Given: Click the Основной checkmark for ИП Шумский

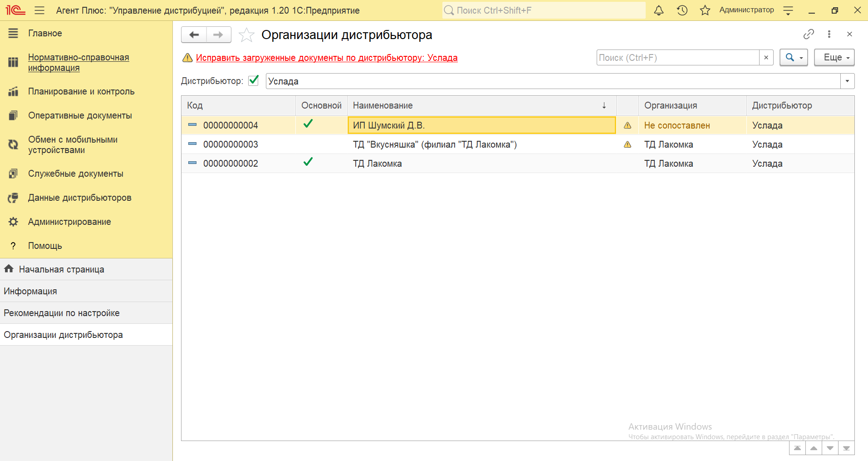Looking at the screenshot, I should tap(308, 124).
